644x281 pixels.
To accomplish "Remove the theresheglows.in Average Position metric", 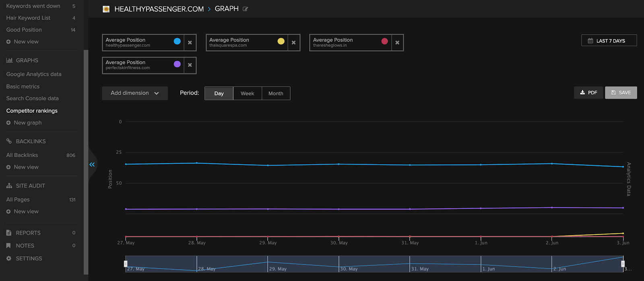I will (397, 43).
